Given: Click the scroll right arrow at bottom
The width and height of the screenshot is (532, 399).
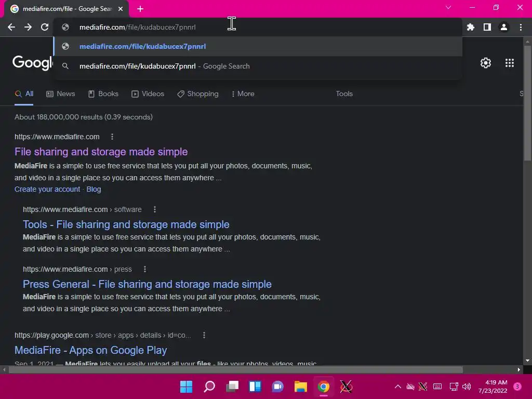Looking at the screenshot, I should [x=519, y=370].
